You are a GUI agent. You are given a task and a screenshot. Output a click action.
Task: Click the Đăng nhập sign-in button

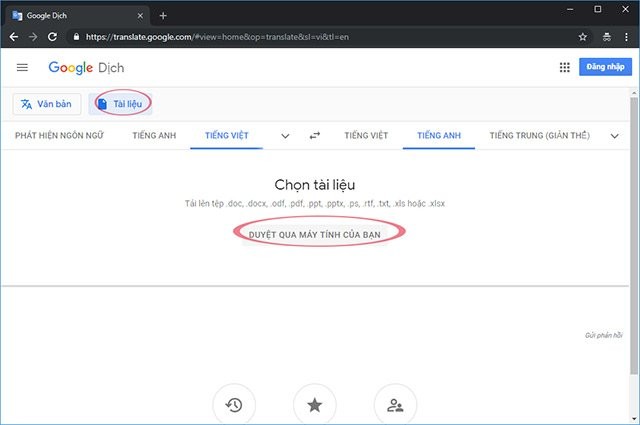605,67
